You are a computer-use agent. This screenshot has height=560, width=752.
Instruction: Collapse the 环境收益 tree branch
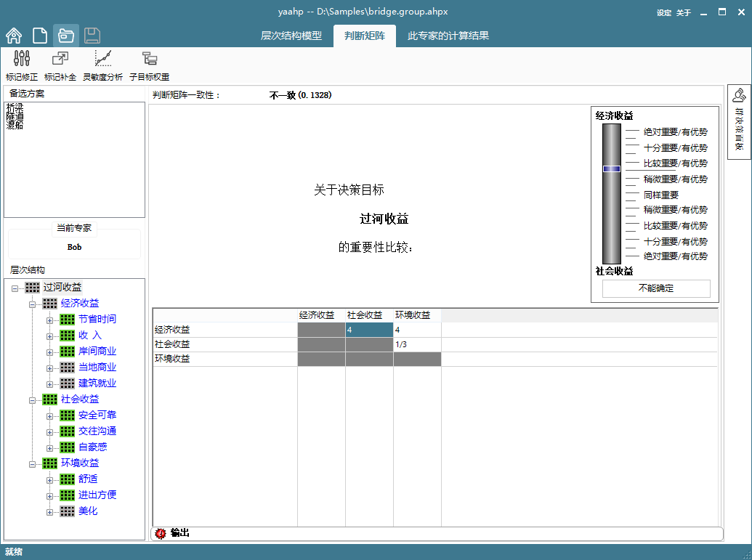coord(32,464)
